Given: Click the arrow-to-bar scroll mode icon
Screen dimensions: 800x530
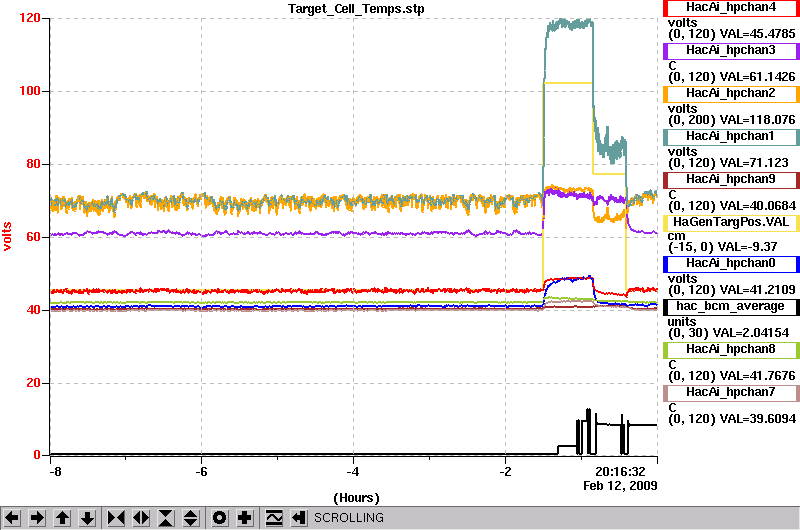Looking at the screenshot, I should (299, 518).
